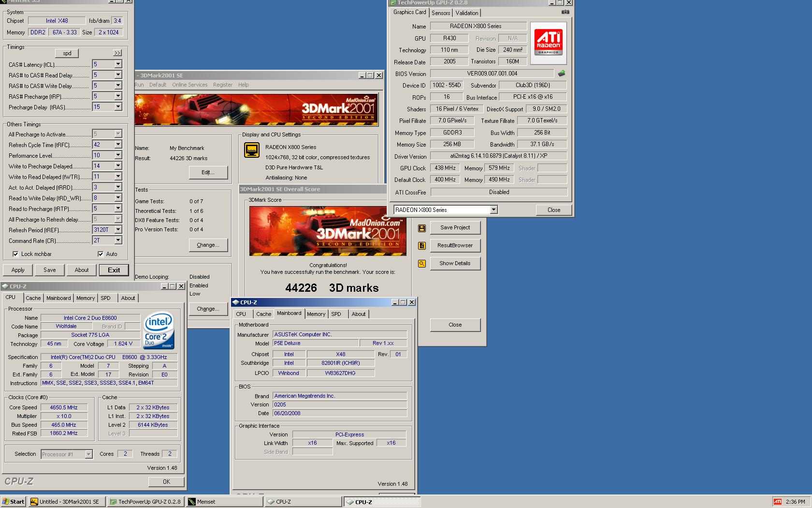Open the Precharge Delay (tRAS) dropdown
The image size is (812, 508).
tap(118, 107)
